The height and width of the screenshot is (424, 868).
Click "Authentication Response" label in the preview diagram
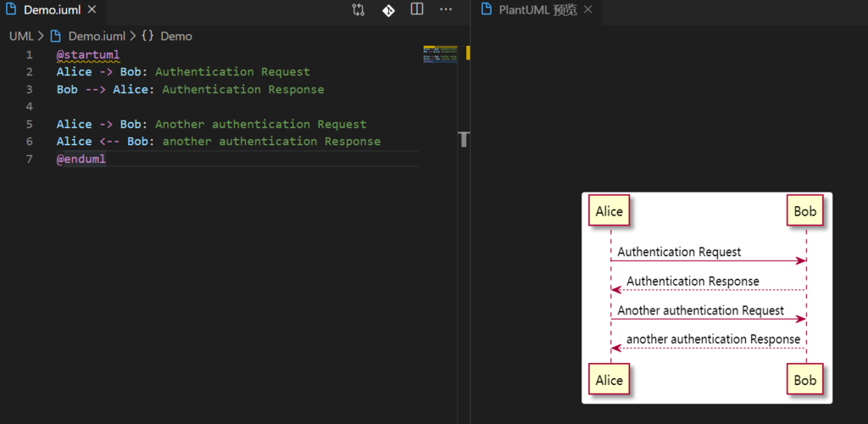[693, 282]
